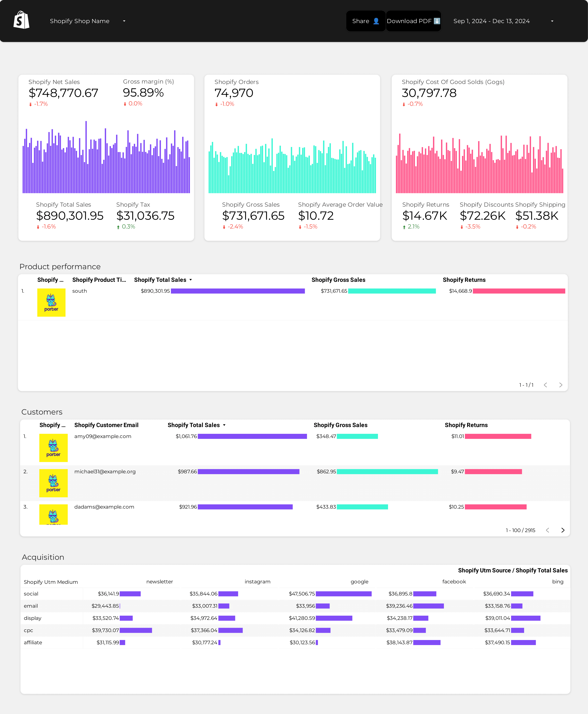Click Product table Shopify Gross Sales header

(x=338, y=280)
